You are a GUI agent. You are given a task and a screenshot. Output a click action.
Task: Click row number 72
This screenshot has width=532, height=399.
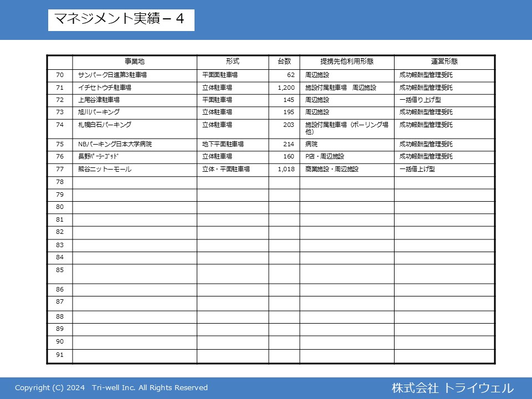click(60, 100)
